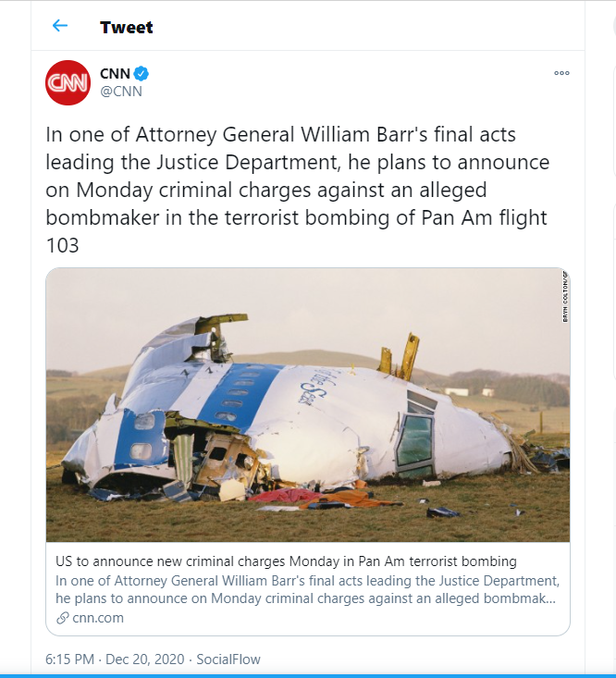Viewport: 616px width, 678px height.
Task: Click the chain link icon
Action: 63,618
